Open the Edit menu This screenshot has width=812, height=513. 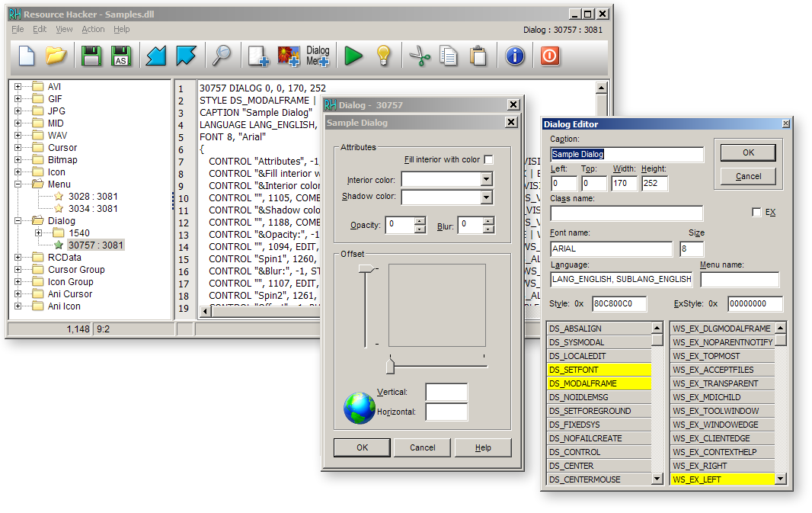(40, 29)
